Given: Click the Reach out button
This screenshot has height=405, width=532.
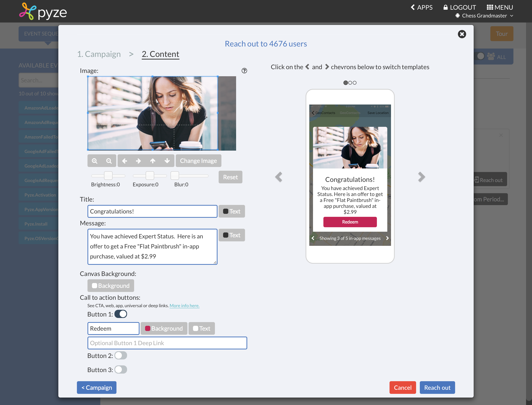Looking at the screenshot, I should point(437,387).
